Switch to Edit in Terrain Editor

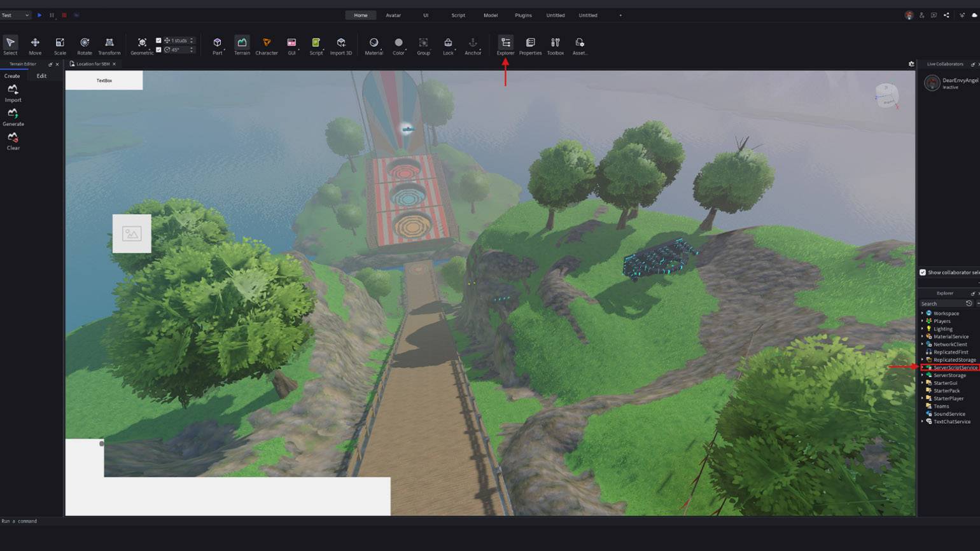click(x=41, y=76)
